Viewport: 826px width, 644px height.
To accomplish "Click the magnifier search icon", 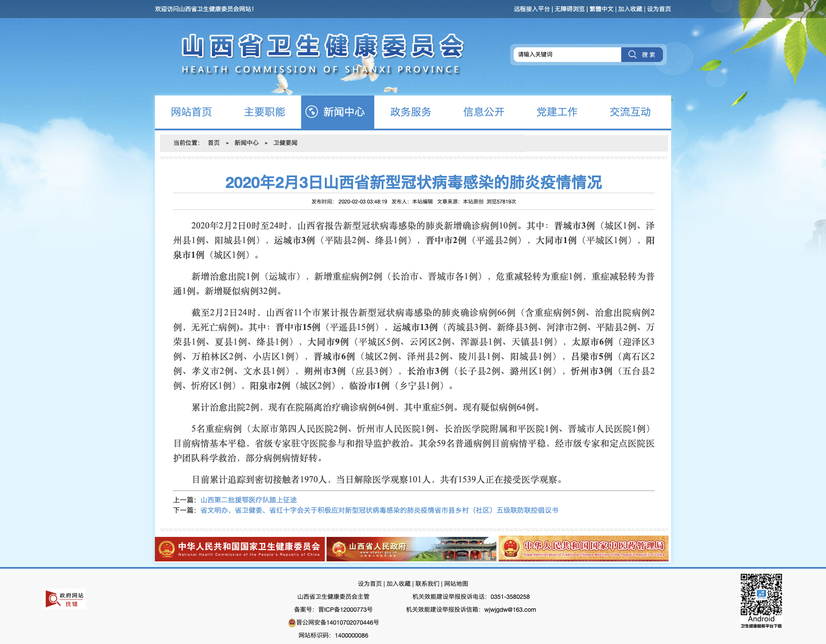I will click(632, 54).
